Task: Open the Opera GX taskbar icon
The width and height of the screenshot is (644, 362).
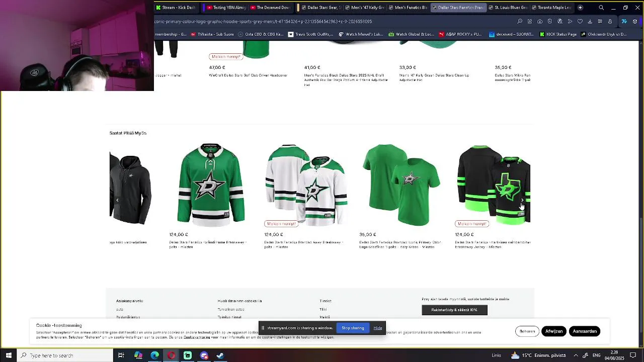Action: coord(172,355)
